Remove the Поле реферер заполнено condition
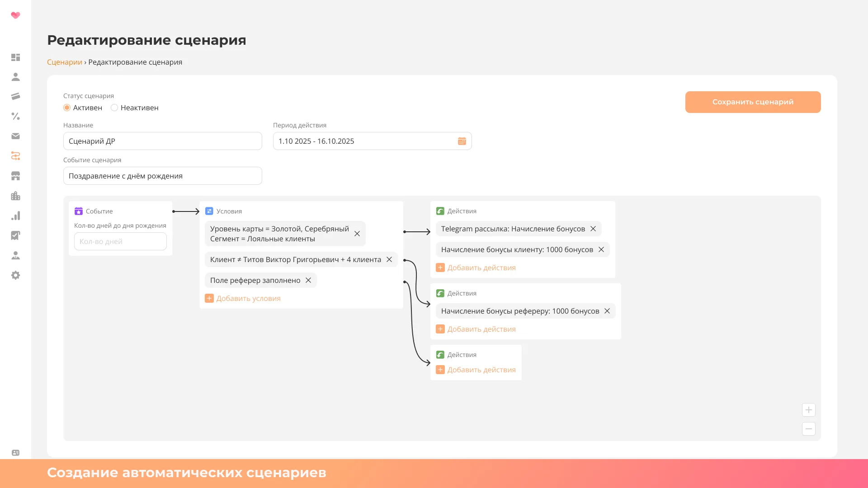Image resolution: width=868 pixels, height=488 pixels. [308, 280]
